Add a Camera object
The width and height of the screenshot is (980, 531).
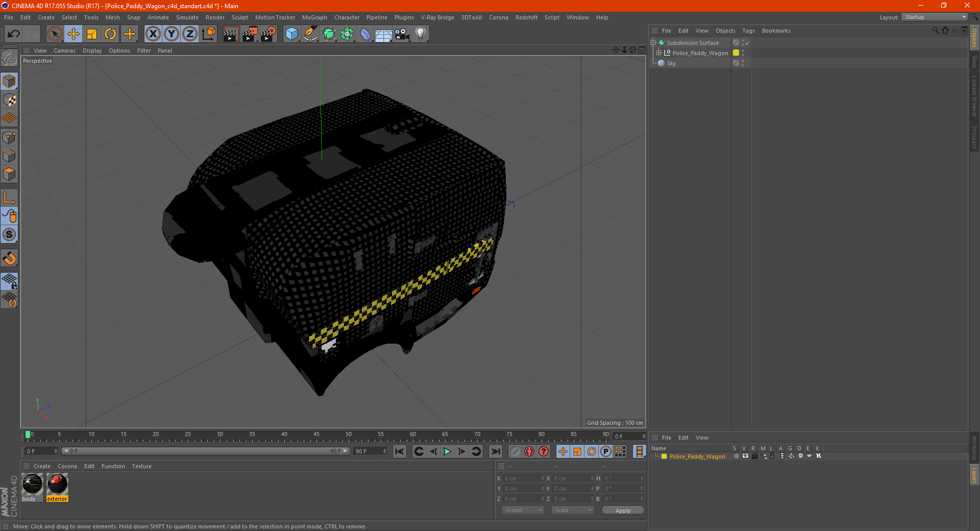[402, 34]
